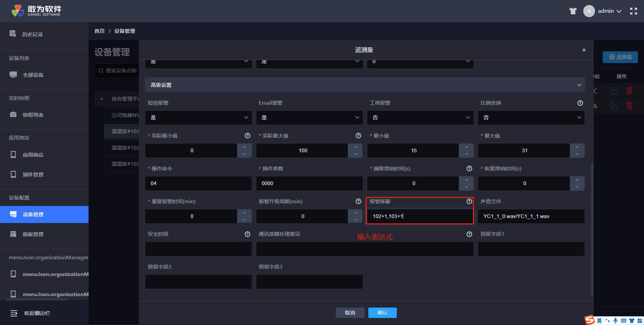Image resolution: width=644 pixels, height=325 pixels.
Task: Show help for 实际最大值
Action: coord(358,136)
